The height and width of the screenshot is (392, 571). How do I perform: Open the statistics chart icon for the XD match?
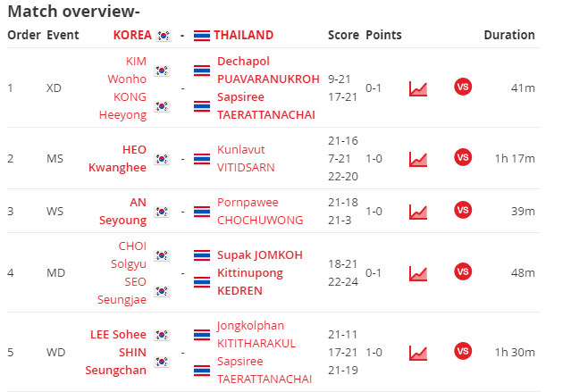coord(417,88)
